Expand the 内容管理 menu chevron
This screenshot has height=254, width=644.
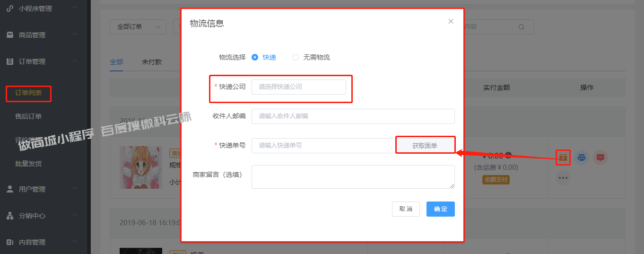click(75, 242)
